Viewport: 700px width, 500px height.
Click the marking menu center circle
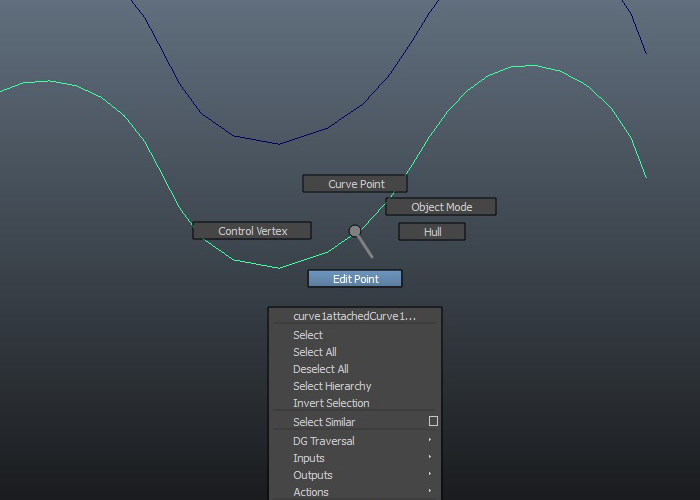pos(354,231)
